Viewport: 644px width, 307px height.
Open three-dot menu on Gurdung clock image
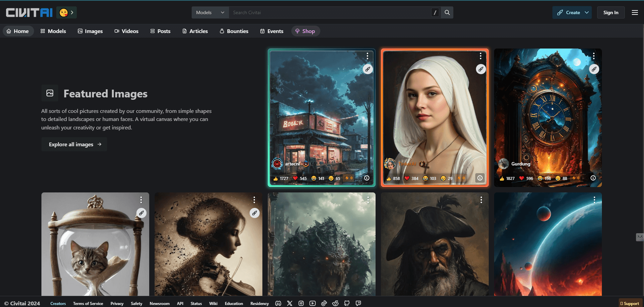pyautogui.click(x=594, y=56)
